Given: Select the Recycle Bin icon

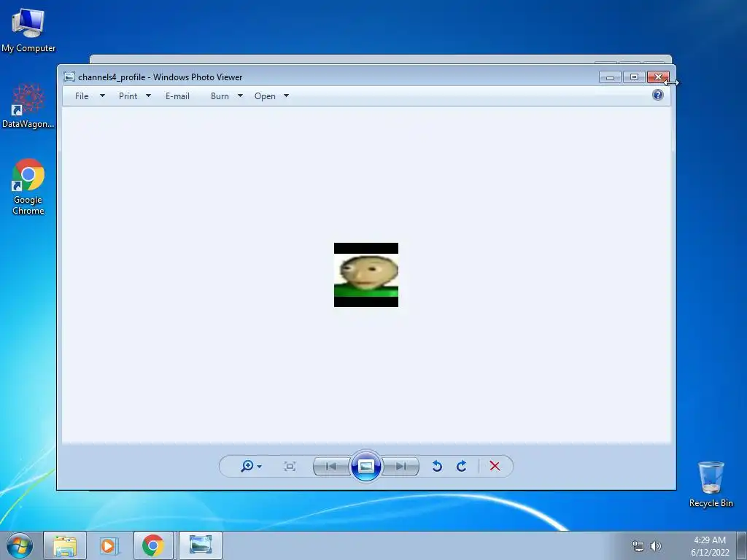Looking at the screenshot, I should pos(711,484).
